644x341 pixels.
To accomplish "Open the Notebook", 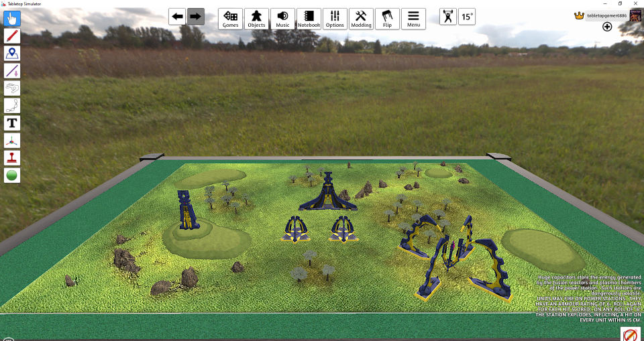I will coord(309,19).
